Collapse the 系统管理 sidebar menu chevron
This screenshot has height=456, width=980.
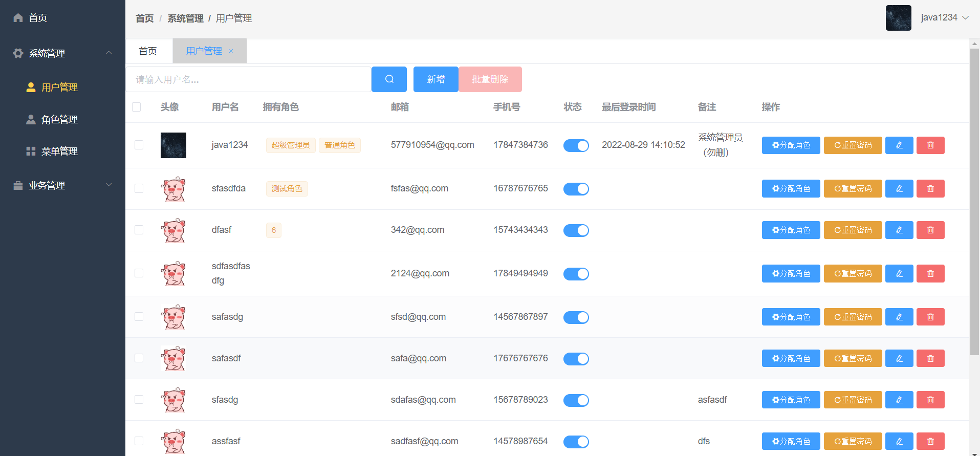click(108, 53)
